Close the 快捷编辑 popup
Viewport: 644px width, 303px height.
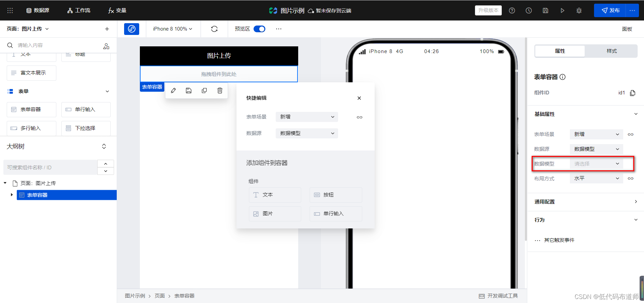tap(359, 98)
